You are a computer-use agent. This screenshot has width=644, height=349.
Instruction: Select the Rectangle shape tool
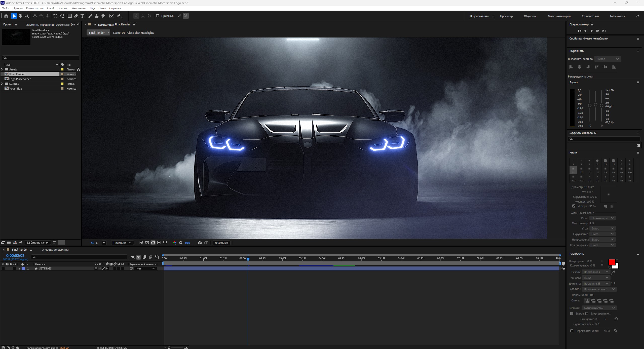(x=69, y=16)
